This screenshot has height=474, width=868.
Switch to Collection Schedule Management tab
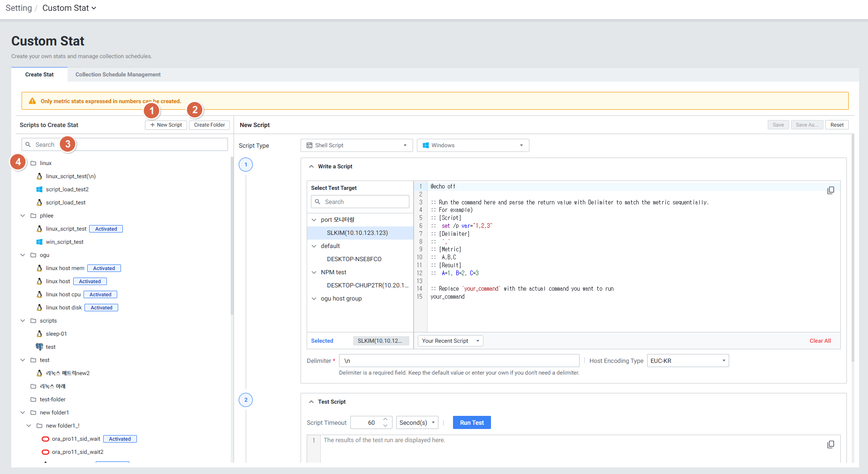pyautogui.click(x=118, y=75)
